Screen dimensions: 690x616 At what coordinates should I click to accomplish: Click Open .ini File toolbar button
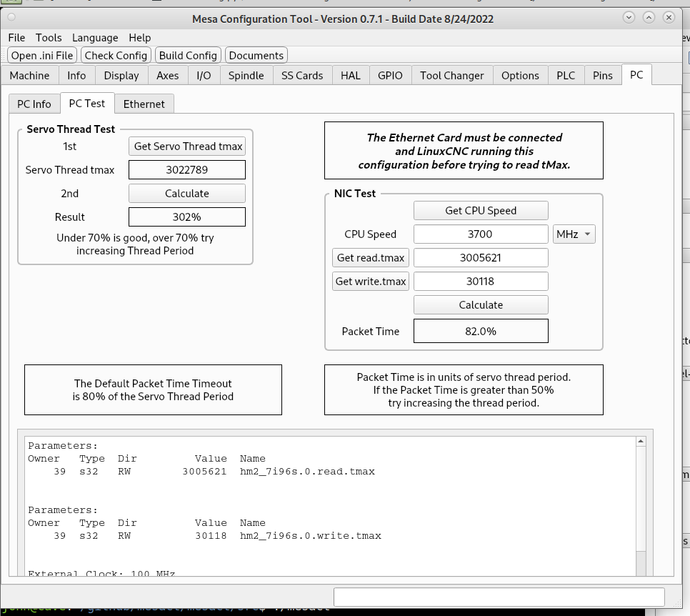(42, 56)
